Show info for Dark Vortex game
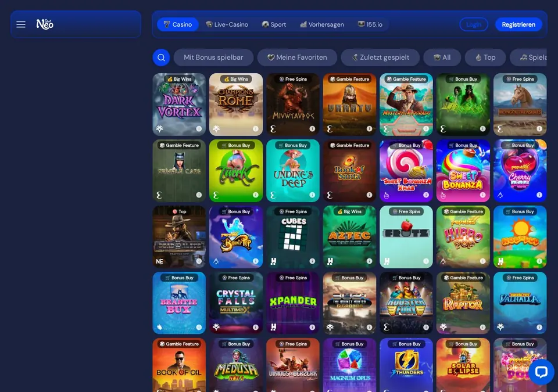Viewport: 558px width, 392px height. pos(199,129)
